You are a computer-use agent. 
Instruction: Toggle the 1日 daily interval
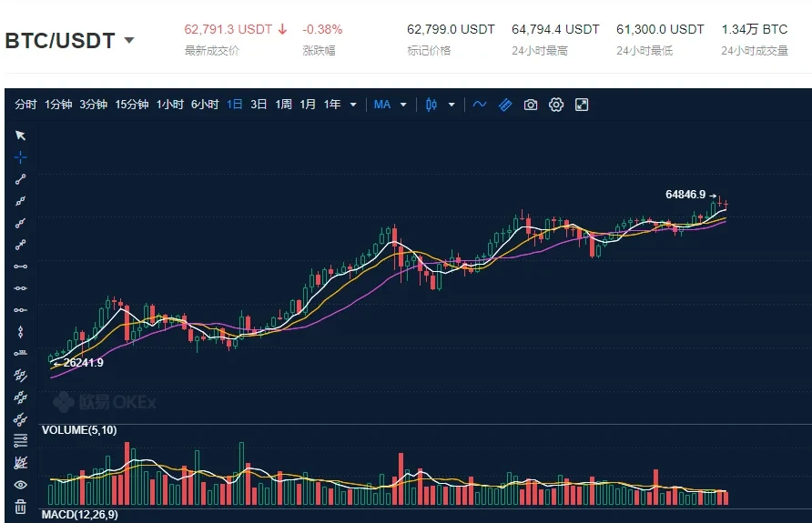click(235, 105)
